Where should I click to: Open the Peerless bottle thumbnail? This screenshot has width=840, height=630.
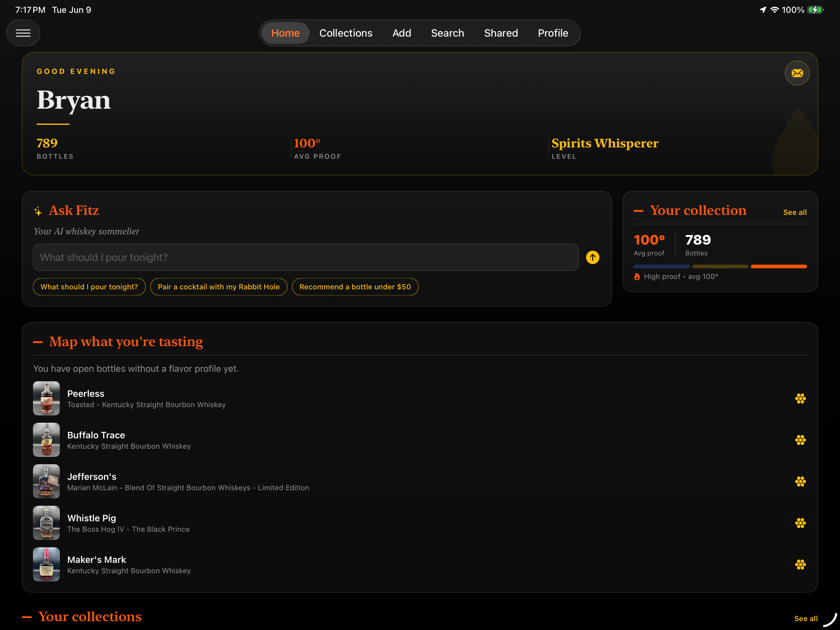[x=46, y=398]
